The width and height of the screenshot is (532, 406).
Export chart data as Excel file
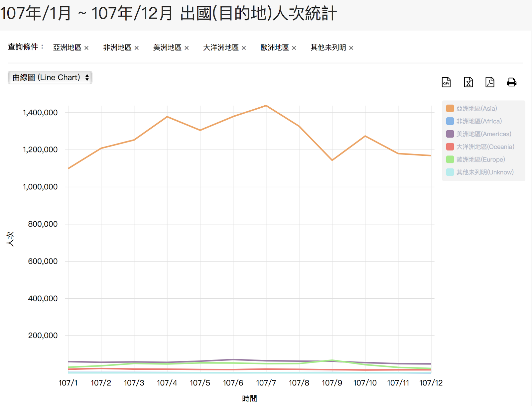click(468, 82)
